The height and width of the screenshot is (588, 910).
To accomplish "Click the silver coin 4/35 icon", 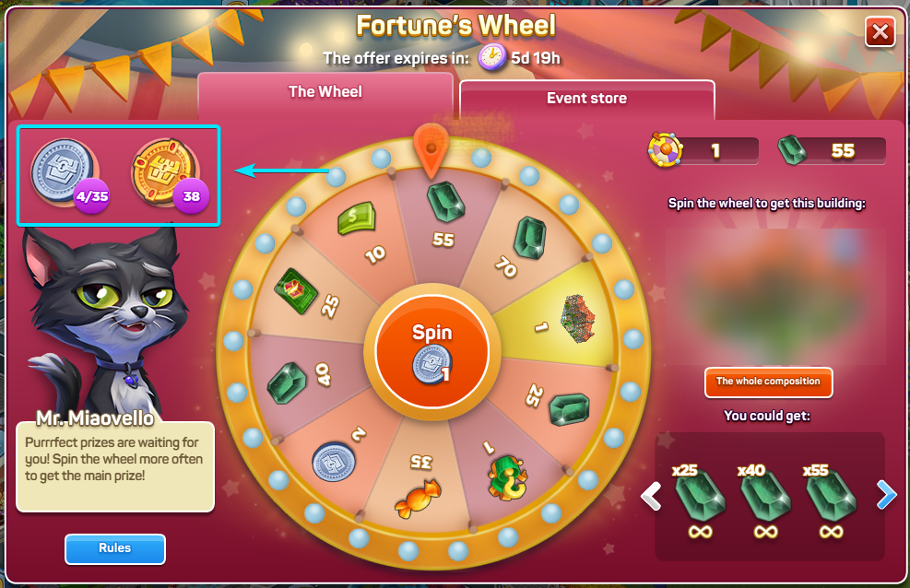I will 64,171.
